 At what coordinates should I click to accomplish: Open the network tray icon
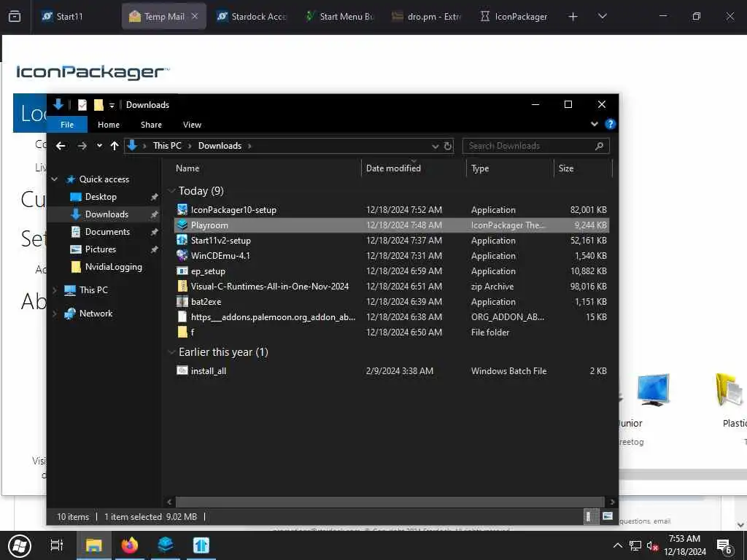pos(635,545)
